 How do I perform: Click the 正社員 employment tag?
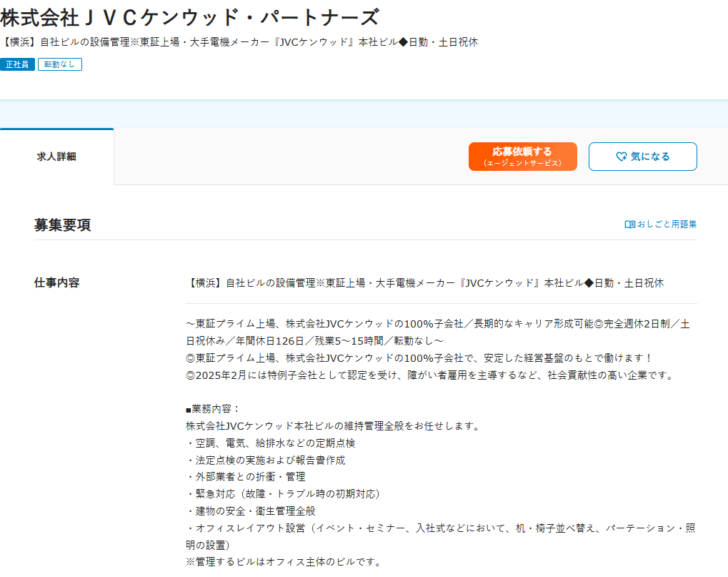point(17,64)
